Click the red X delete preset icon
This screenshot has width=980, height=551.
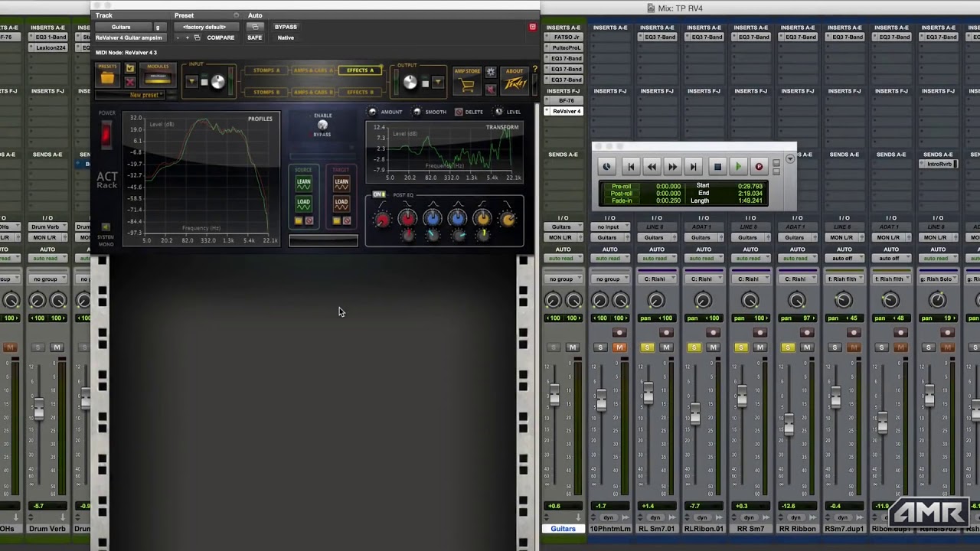(130, 81)
